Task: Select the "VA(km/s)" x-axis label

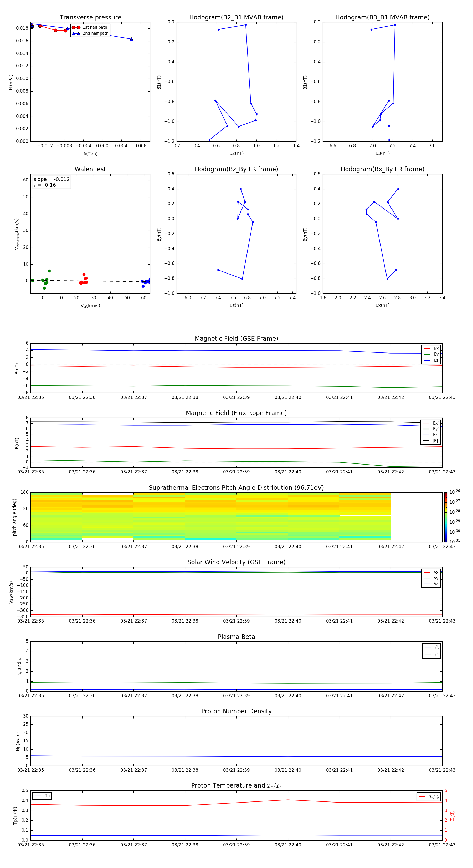Action: click(x=90, y=306)
